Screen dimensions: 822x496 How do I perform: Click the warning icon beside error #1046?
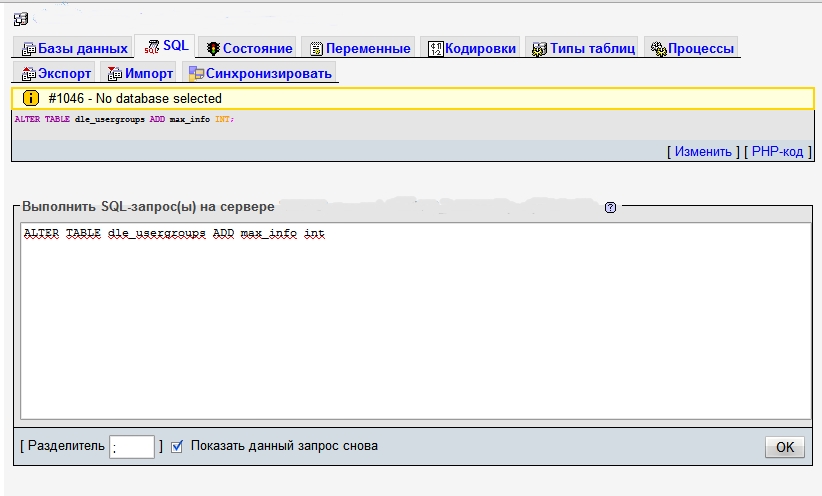pos(30,99)
